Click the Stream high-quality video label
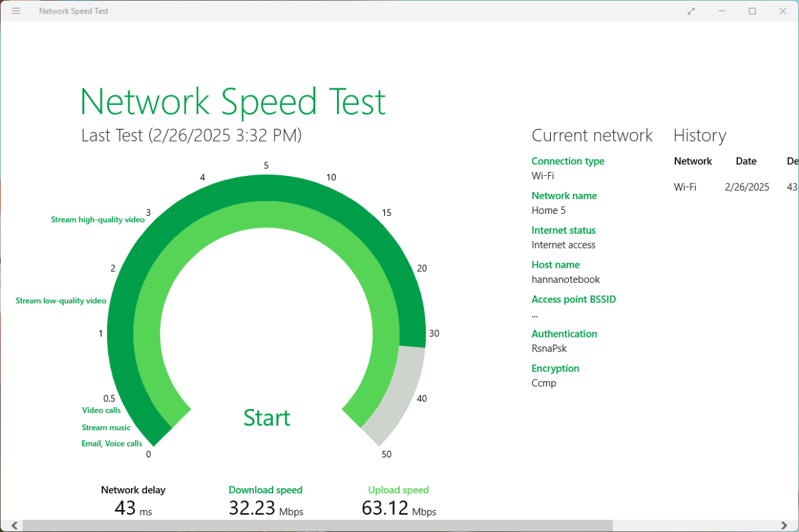The width and height of the screenshot is (799, 532). point(98,219)
